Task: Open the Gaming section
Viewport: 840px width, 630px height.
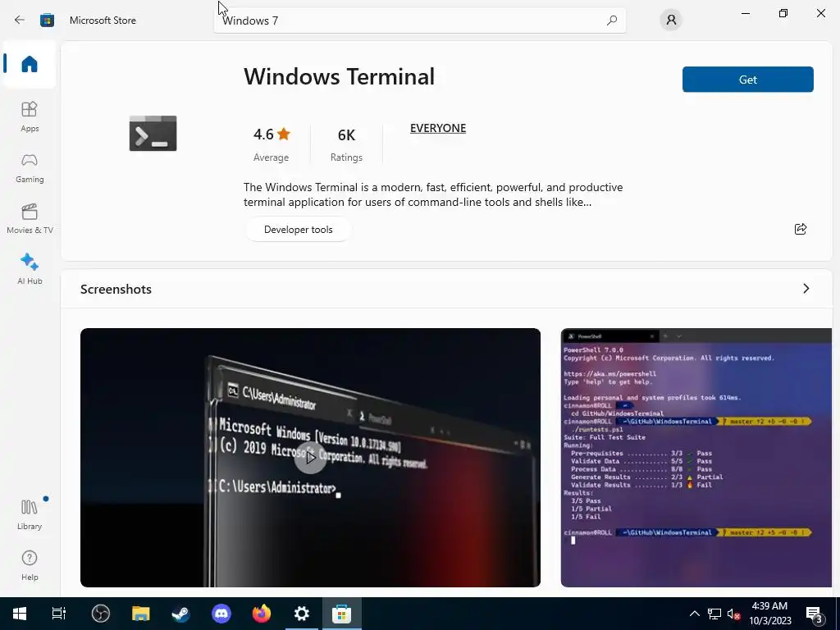Action: click(x=30, y=167)
